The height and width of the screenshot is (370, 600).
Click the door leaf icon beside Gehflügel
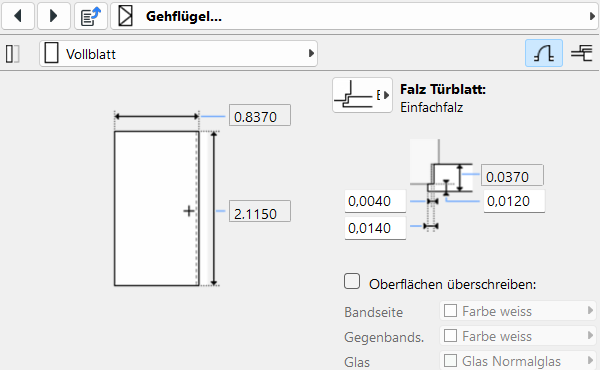126,16
